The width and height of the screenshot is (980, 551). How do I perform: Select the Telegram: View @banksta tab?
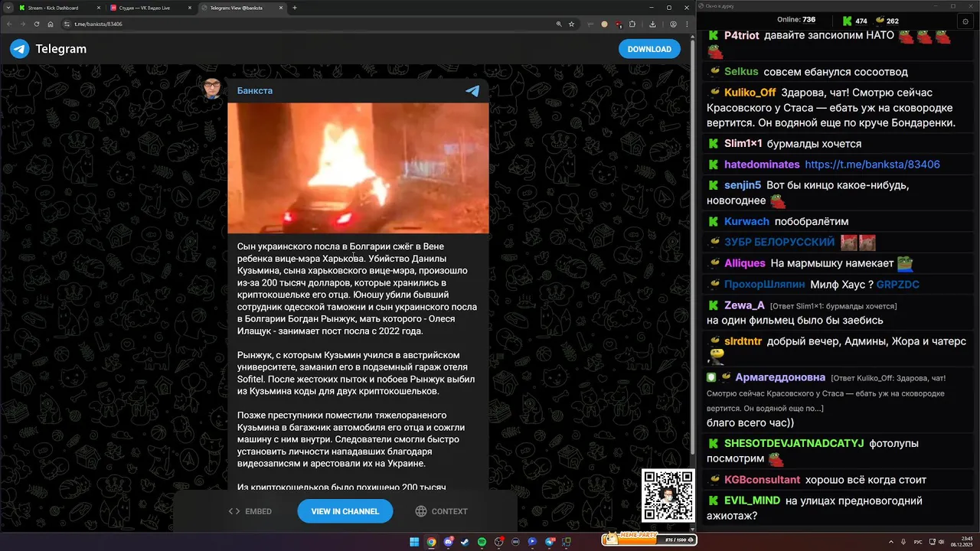coord(241,8)
